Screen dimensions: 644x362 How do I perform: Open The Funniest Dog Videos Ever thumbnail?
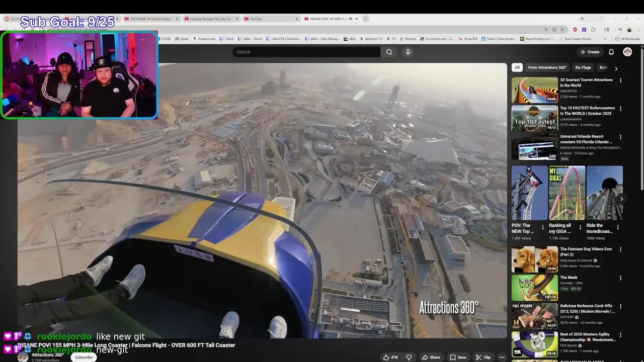534,259
